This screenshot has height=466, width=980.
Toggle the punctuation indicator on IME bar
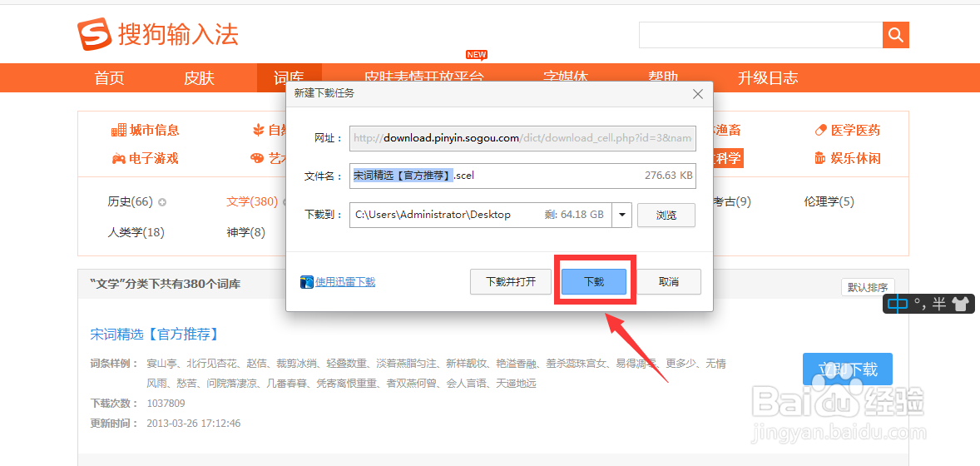coord(919,304)
